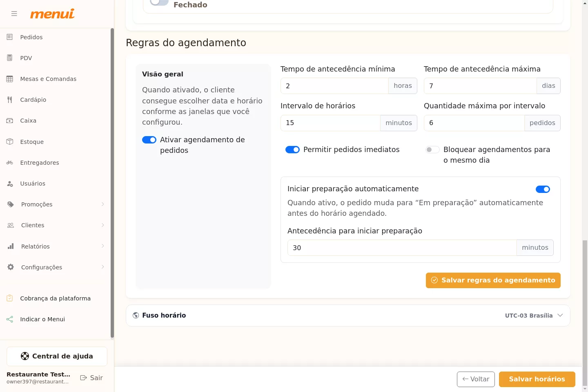Click the Voltar button

pos(476,379)
